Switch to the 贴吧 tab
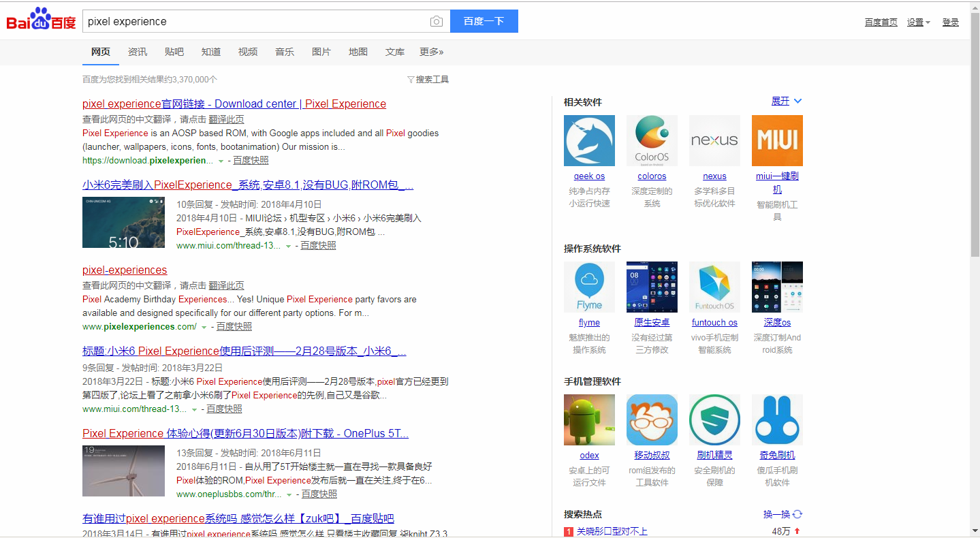 pyautogui.click(x=174, y=52)
